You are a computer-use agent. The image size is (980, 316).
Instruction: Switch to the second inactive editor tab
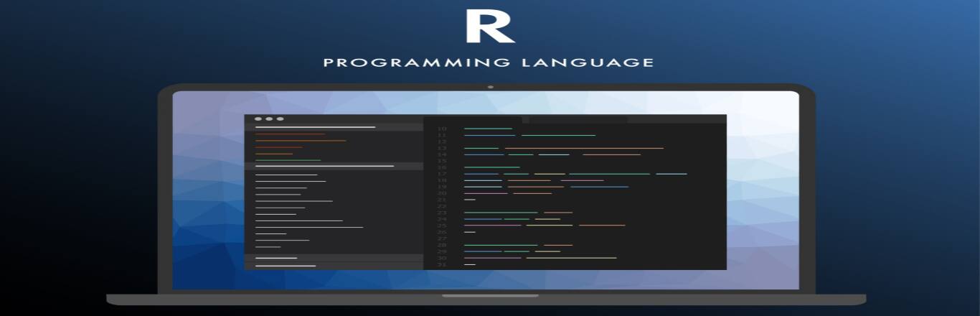coord(578,118)
